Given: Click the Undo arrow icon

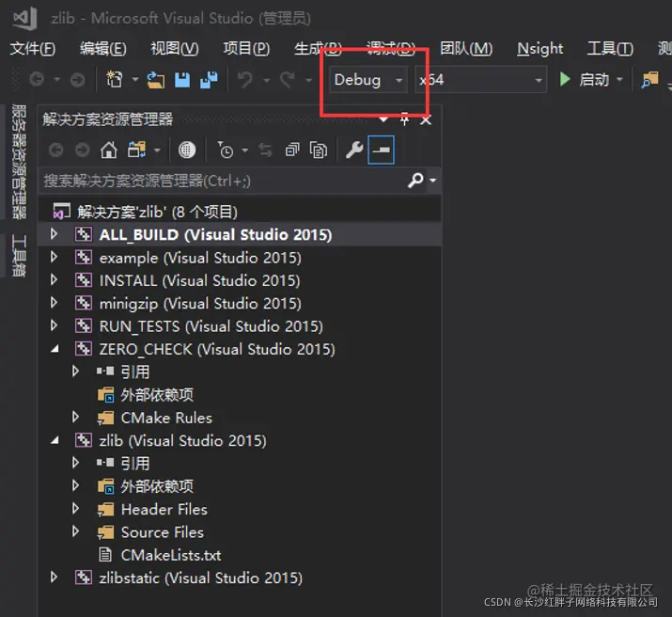Looking at the screenshot, I should pos(244,80).
